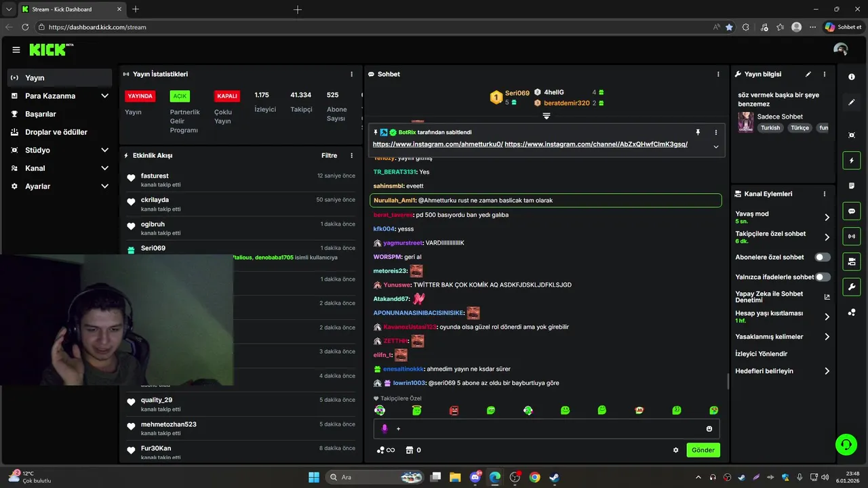Click the pencil icon in the right rail

(852, 102)
